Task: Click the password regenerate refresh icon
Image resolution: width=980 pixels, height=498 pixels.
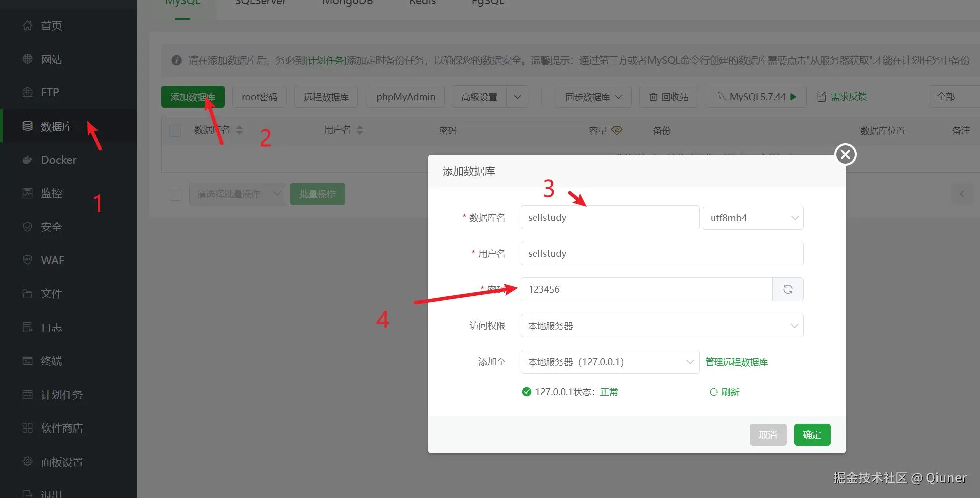Action: click(788, 289)
